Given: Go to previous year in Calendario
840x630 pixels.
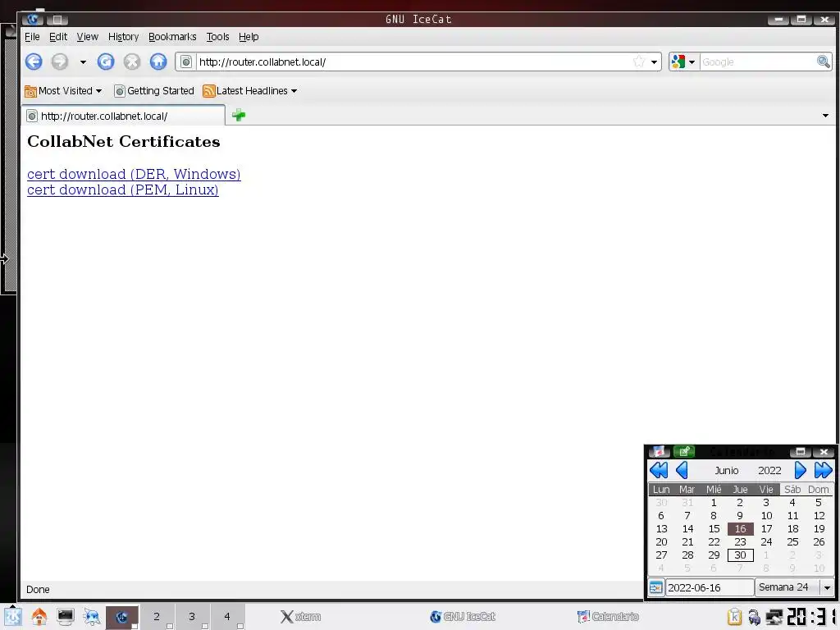Looking at the screenshot, I should pyautogui.click(x=659, y=470).
